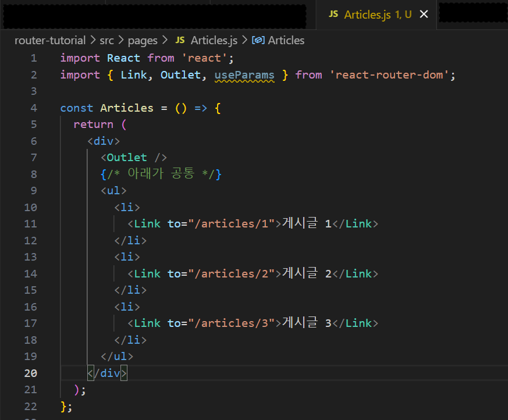
Task: Click line number 11 in gutter
Action: click(30, 224)
